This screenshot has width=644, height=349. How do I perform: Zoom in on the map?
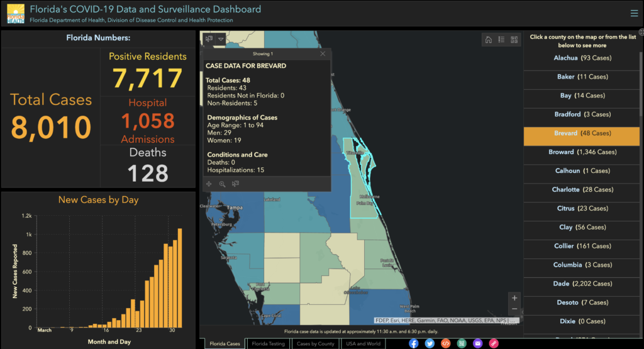pos(514,298)
